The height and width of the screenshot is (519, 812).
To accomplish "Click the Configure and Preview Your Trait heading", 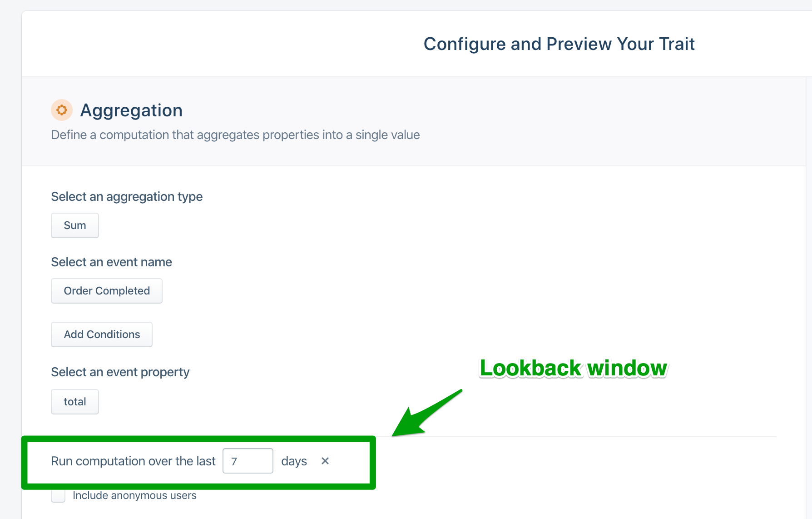I will (559, 44).
